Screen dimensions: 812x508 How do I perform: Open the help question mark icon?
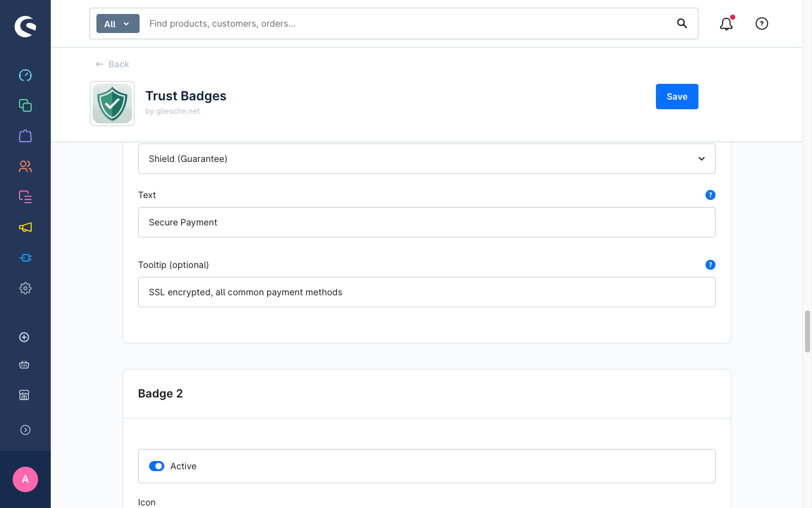coord(762,23)
